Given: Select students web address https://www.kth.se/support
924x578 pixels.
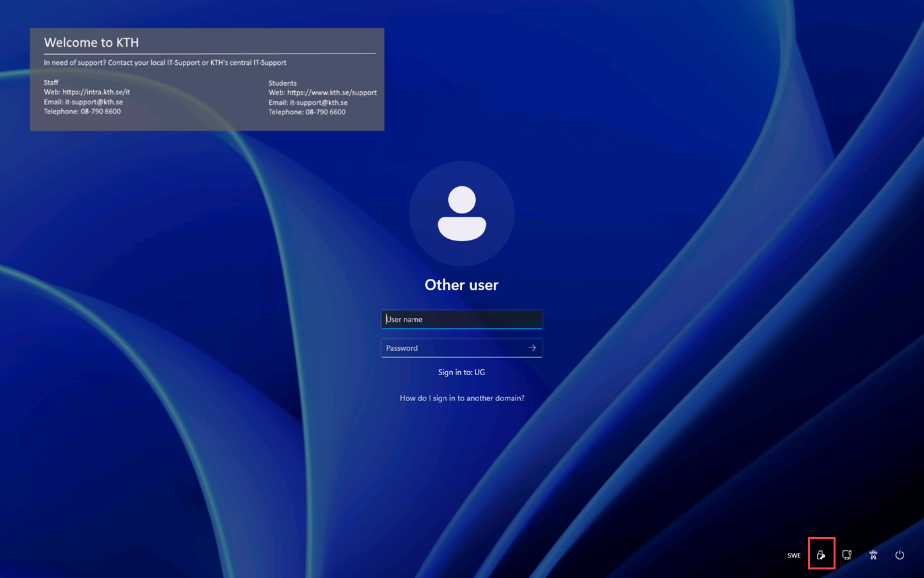Looking at the screenshot, I should click(x=332, y=93).
